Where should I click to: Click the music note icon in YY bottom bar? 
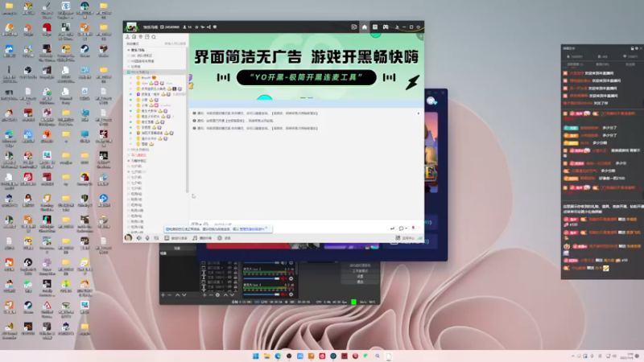pos(195,238)
